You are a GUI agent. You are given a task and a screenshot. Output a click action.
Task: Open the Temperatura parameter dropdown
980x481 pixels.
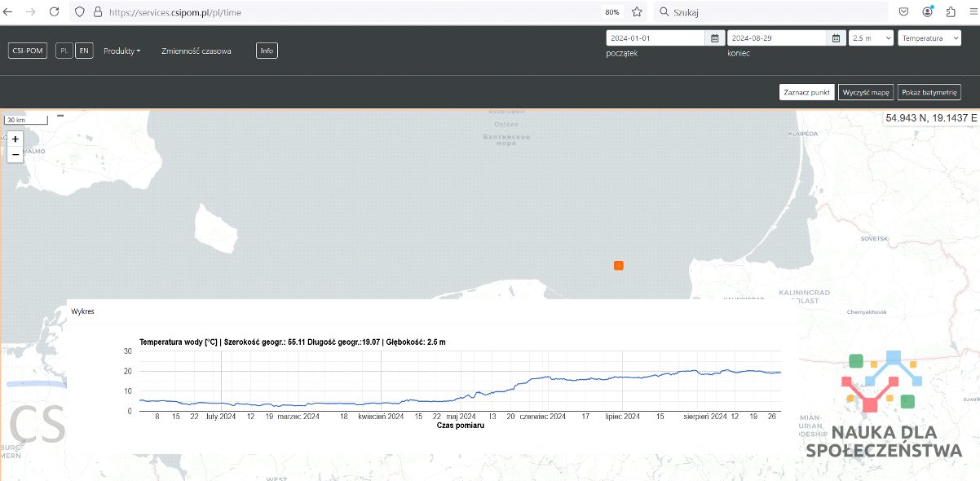coord(929,38)
